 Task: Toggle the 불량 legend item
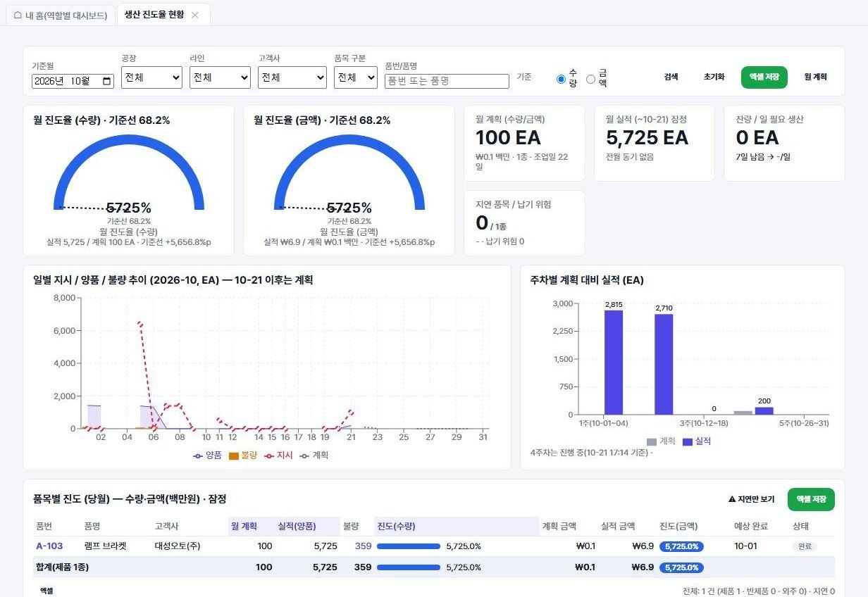coord(243,455)
